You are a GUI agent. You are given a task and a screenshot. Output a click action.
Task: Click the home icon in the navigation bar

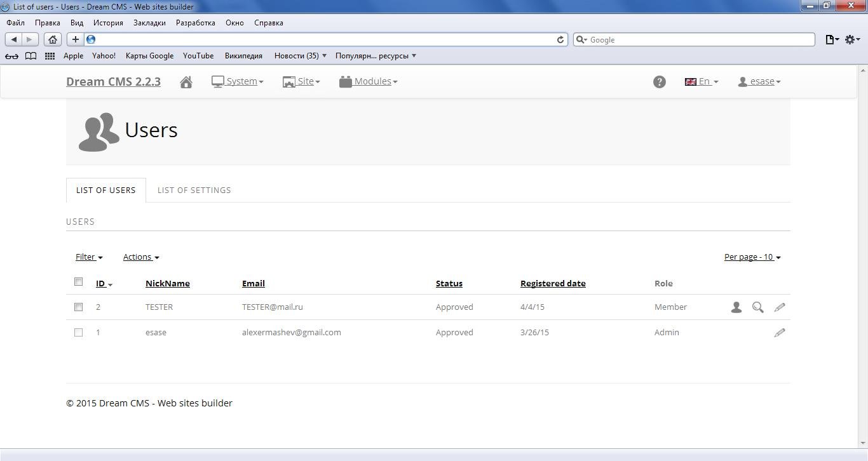186,81
